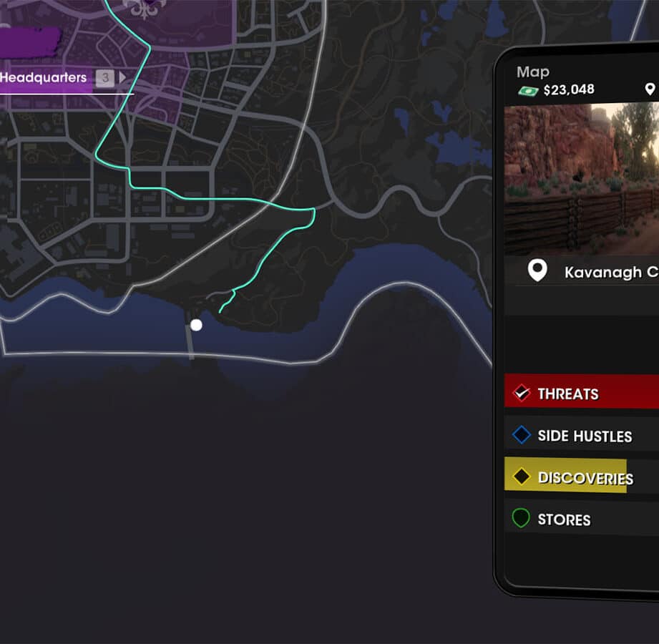The width and height of the screenshot is (659, 644).
Task: Click the green shield Stores icon
Action: click(x=521, y=518)
